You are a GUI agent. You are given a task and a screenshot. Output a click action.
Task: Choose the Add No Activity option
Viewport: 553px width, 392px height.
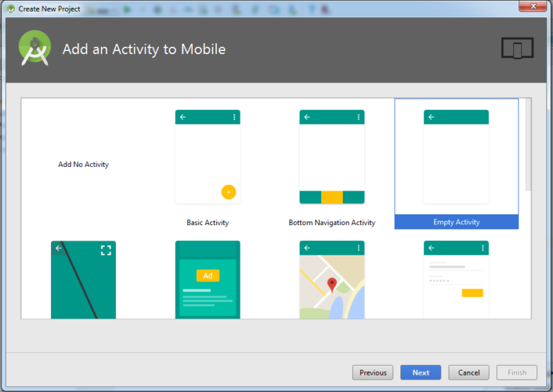tap(84, 165)
